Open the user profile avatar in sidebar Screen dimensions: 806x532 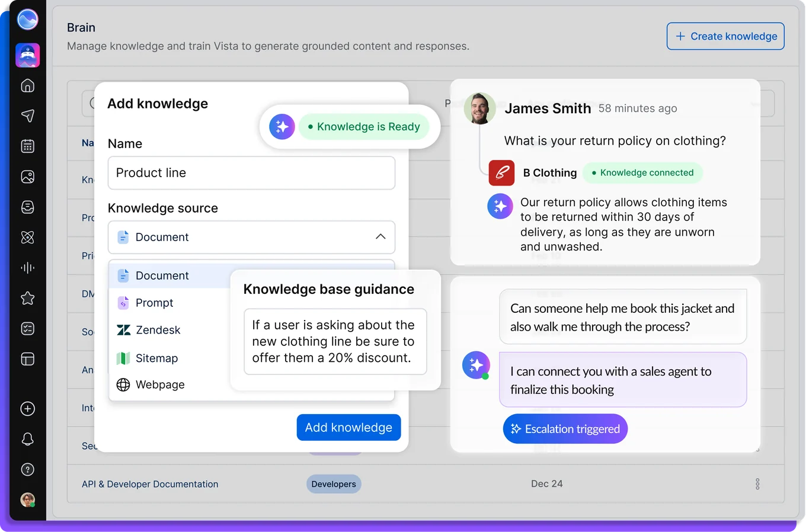28,500
